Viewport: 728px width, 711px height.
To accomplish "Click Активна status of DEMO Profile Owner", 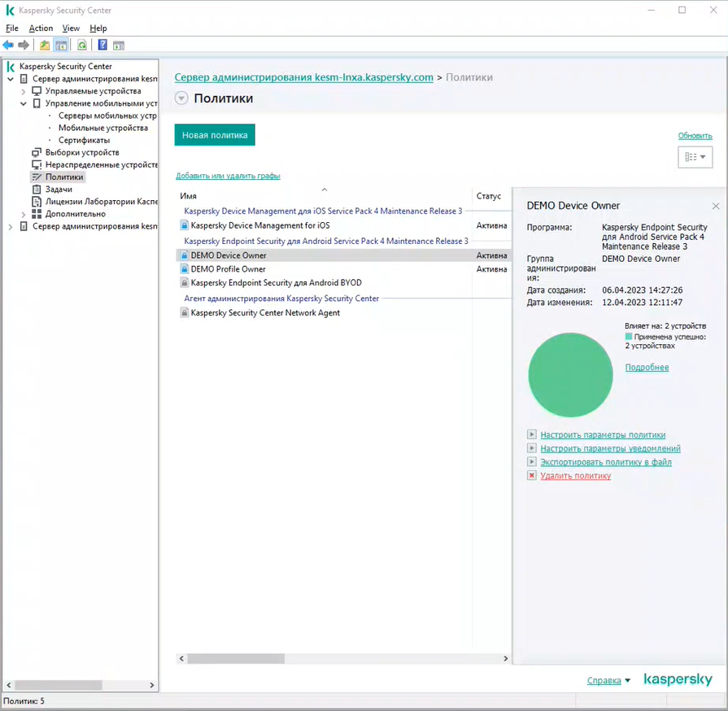I will [x=491, y=269].
